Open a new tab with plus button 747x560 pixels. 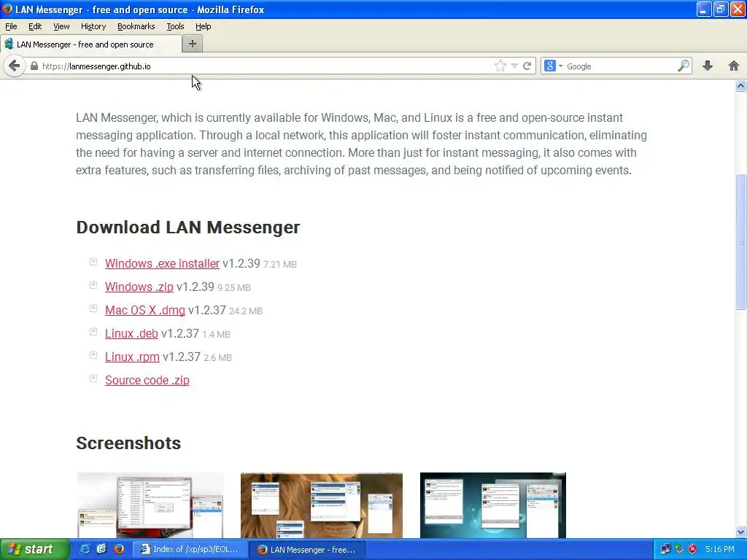coord(193,44)
